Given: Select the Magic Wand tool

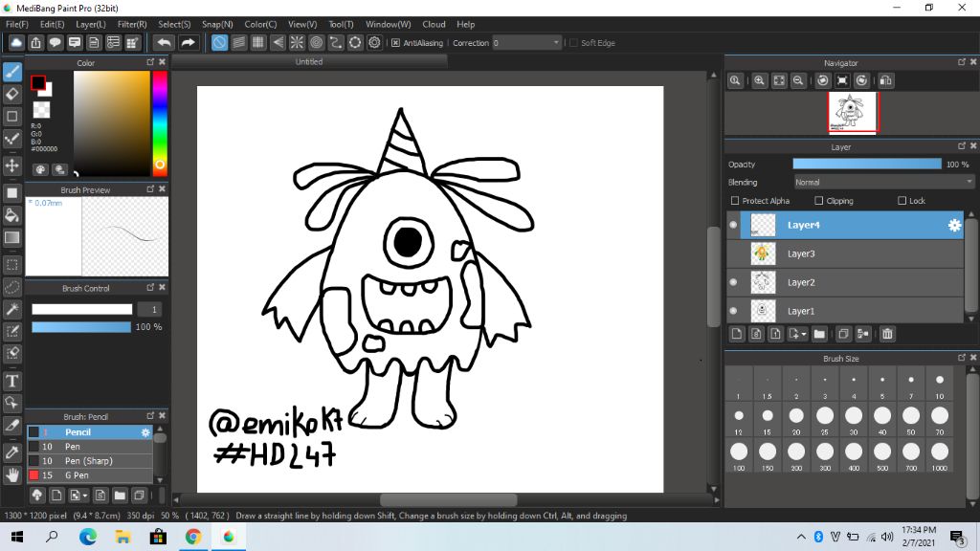Looking at the screenshot, I should 11,309.
